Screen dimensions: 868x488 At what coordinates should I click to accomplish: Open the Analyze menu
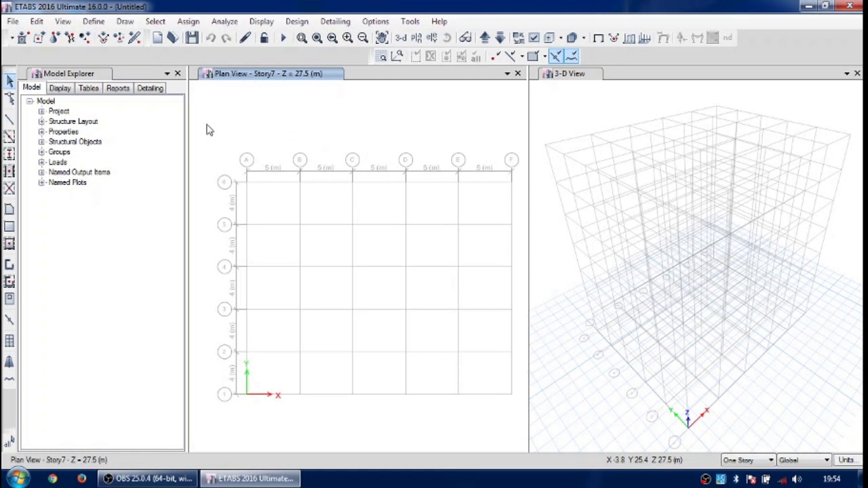coord(224,21)
